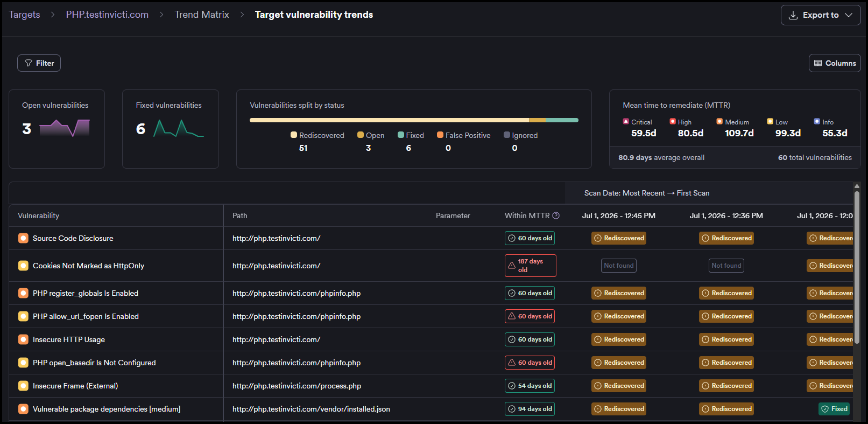The height and width of the screenshot is (424, 868).
Task: Click the Info MTTR severity icon
Action: coord(817,122)
